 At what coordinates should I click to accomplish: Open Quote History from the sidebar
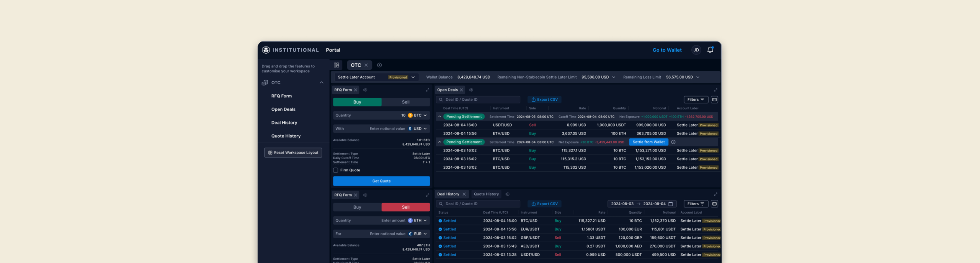(x=286, y=136)
